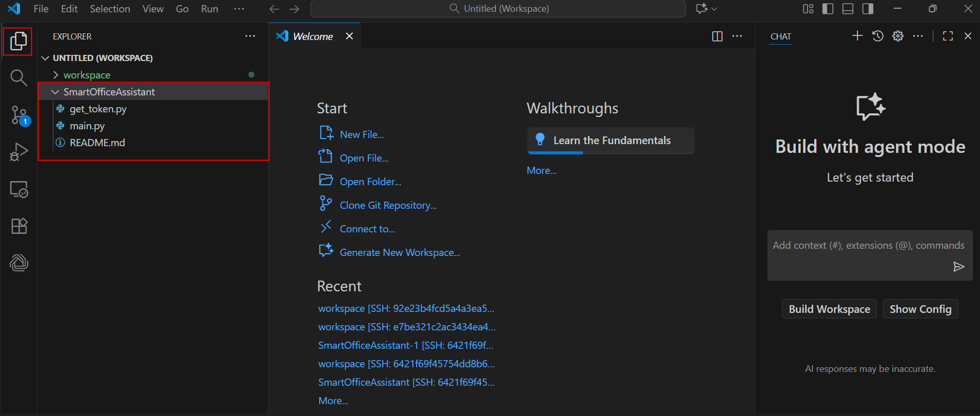Viewport: 980px width, 416px height.
Task: Switch to the Welcome tab
Action: coord(312,36)
